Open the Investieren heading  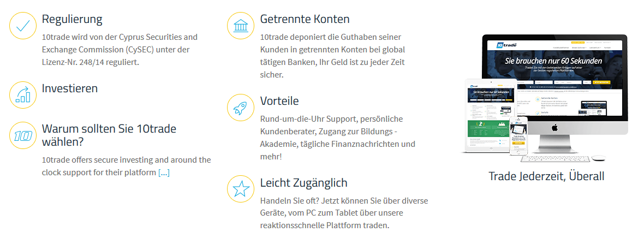point(70,88)
